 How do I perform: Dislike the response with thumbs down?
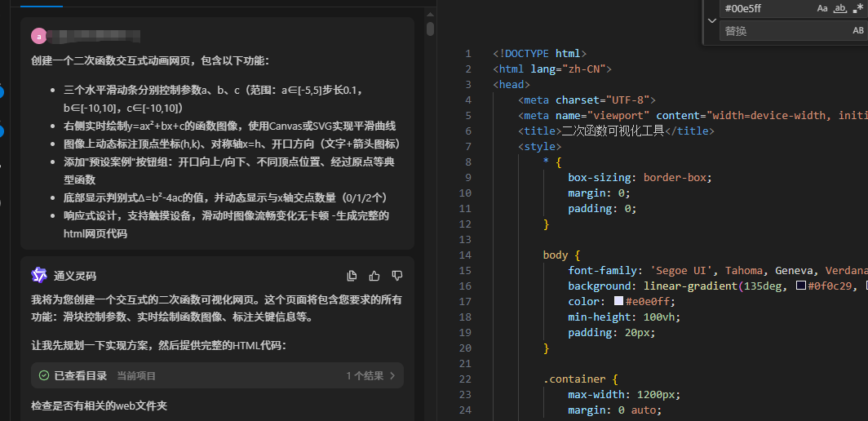[397, 275]
